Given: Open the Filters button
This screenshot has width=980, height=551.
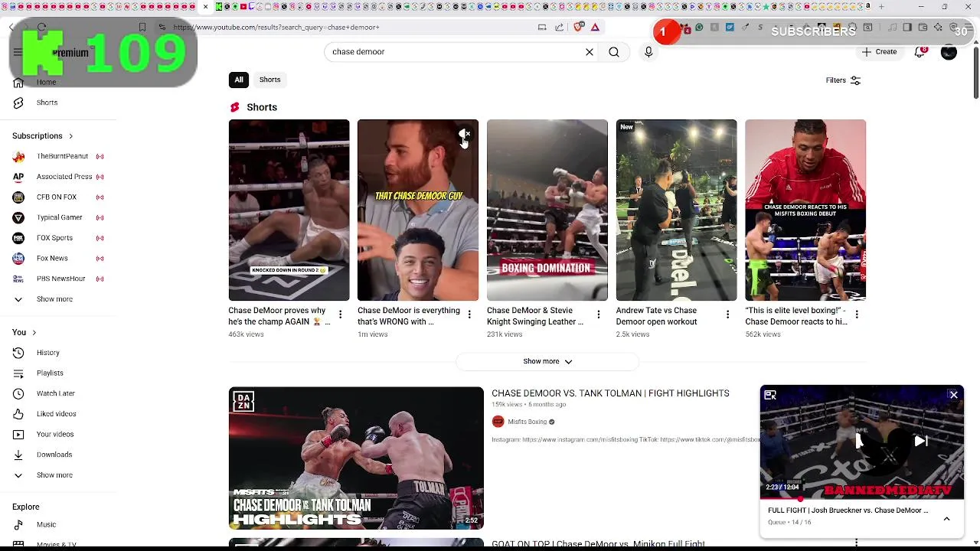Looking at the screenshot, I should (843, 80).
